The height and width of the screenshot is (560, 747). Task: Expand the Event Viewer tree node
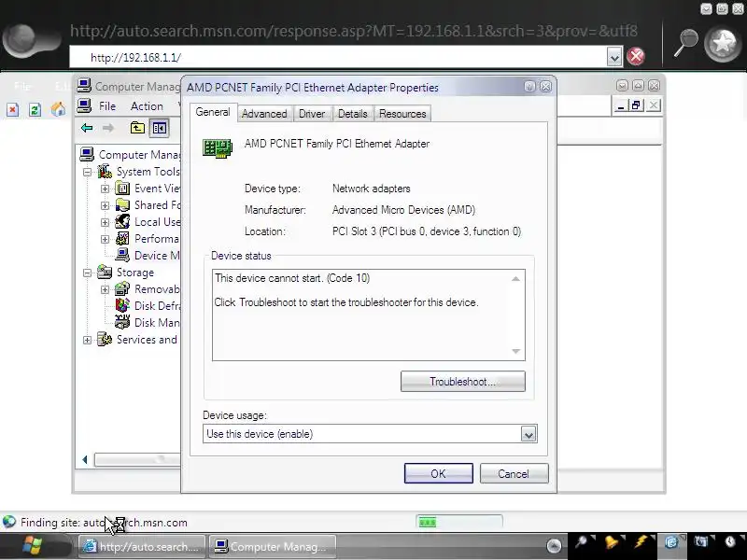point(105,189)
